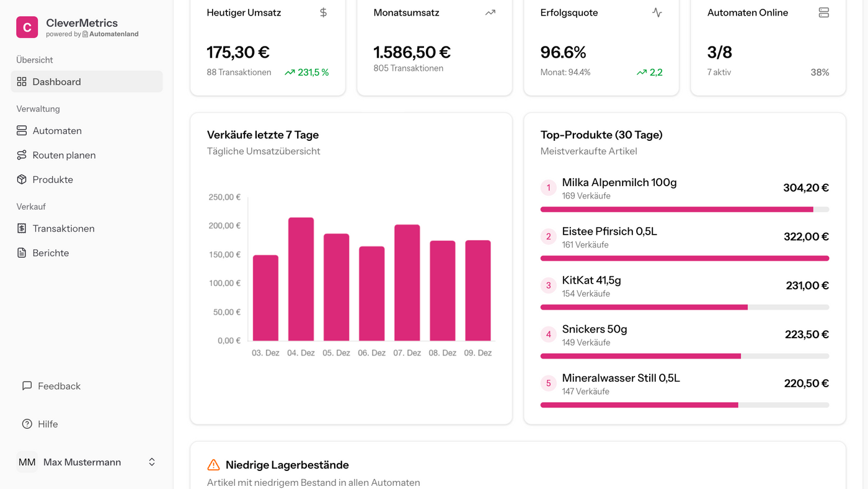Click the Hilfe question mark icon
The width and height of the screenshot is (868, 489).
tap(27, 424)
